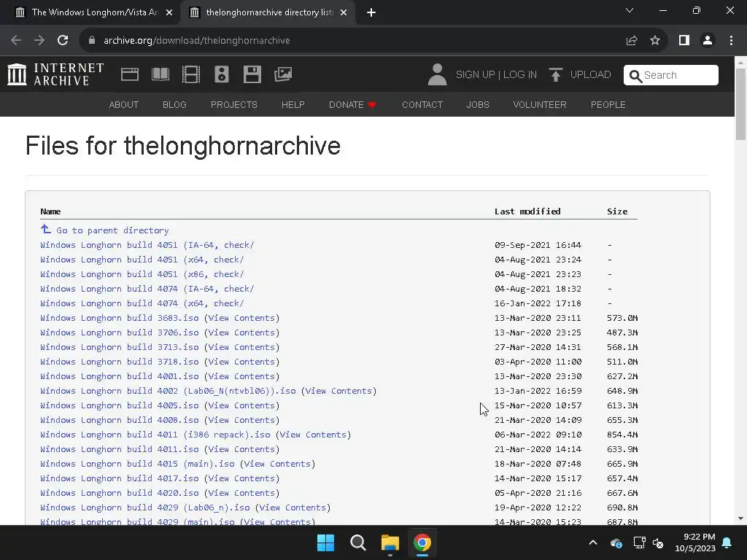View Contents of build 4002 Lab06_N iso

pyautogui.click(x=338, y=391)
